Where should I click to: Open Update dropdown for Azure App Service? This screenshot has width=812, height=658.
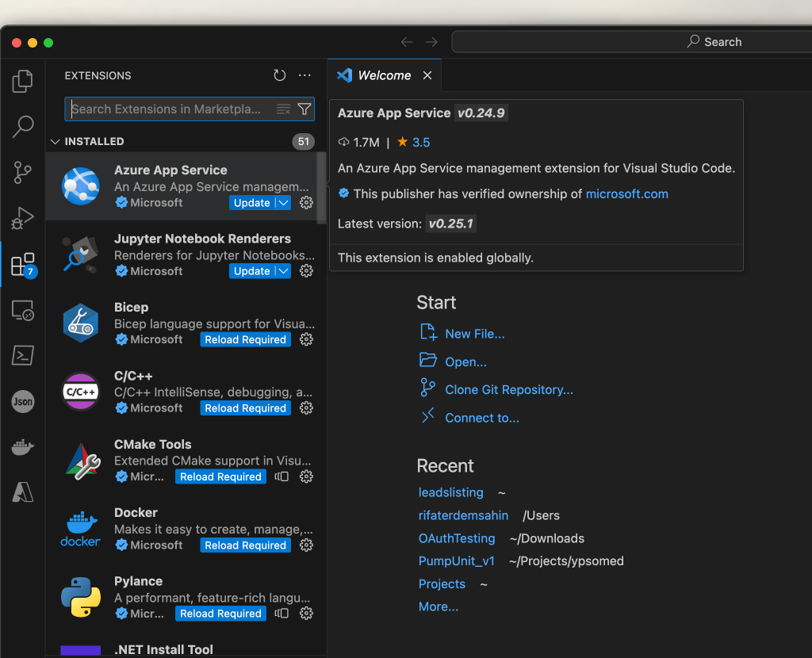click(283, 202)
